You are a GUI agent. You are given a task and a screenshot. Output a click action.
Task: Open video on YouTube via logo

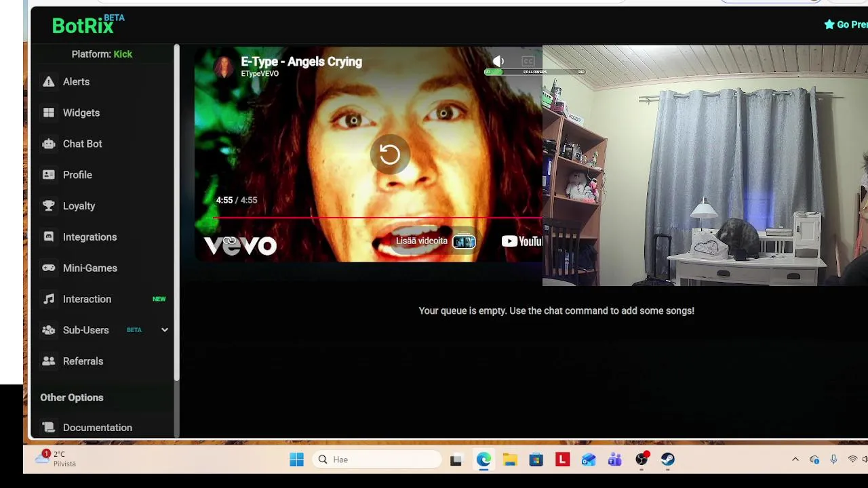tap(521, 241)
